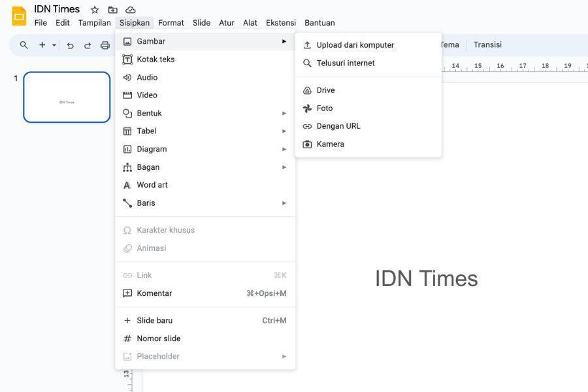Viewport: 588px width, 392px height.
Task: Insert Audio from the menu
Action: (205, 77)
